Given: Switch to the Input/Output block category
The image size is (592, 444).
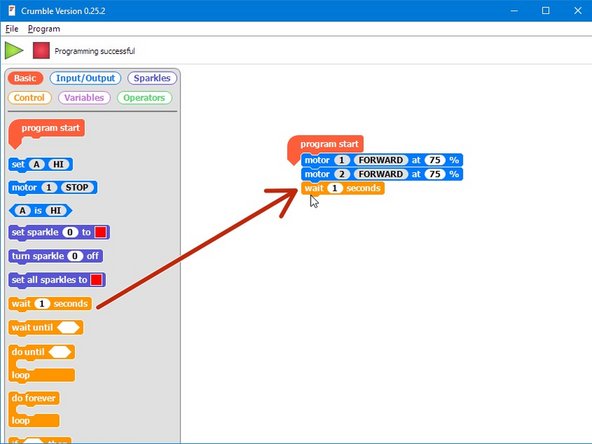Looking at the screenshot, I should tap(85, 78).
